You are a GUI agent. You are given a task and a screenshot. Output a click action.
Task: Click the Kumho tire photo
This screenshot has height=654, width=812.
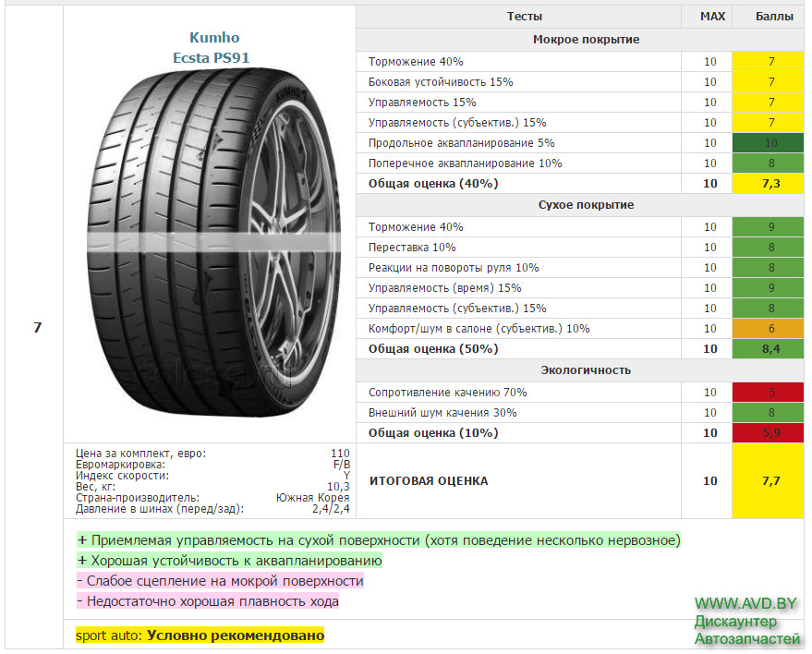coord(213,242)
